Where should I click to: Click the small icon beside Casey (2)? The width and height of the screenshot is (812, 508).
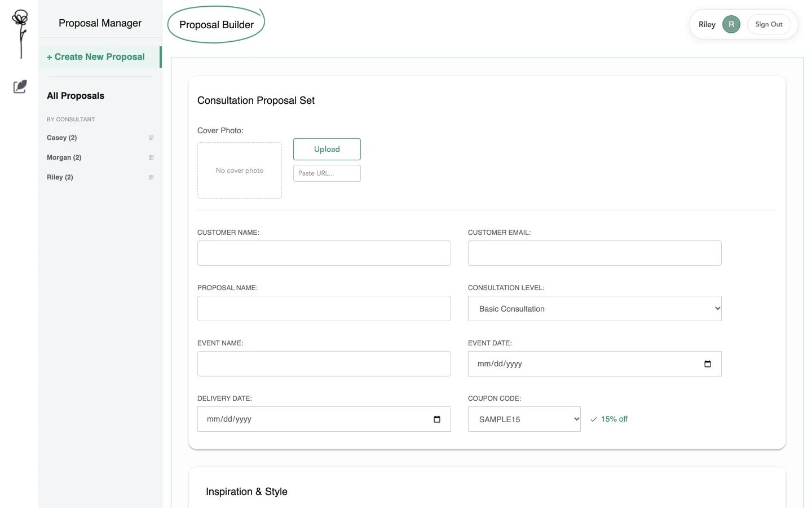[x=151, y=138]
